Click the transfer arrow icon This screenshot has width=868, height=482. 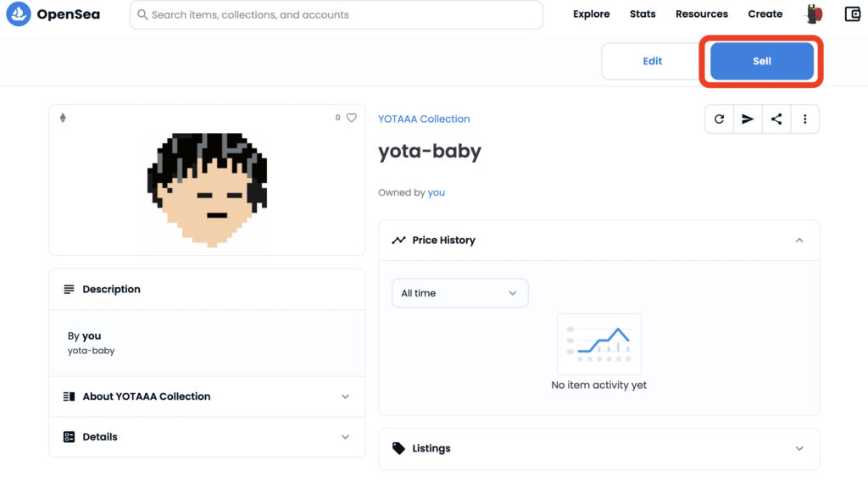click(748, 119)
